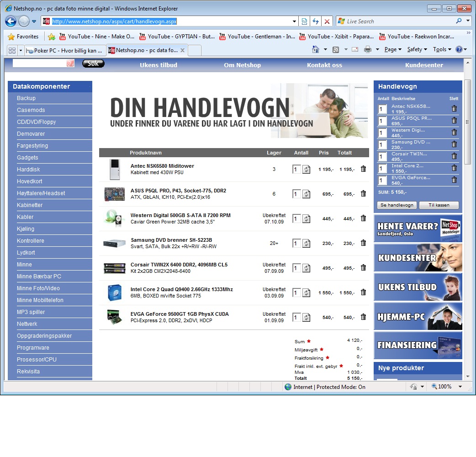This screenshot has width=476, height=457.
Task: Remove Samsung DVD brenner from main cart table
Action: click(363, 243)
